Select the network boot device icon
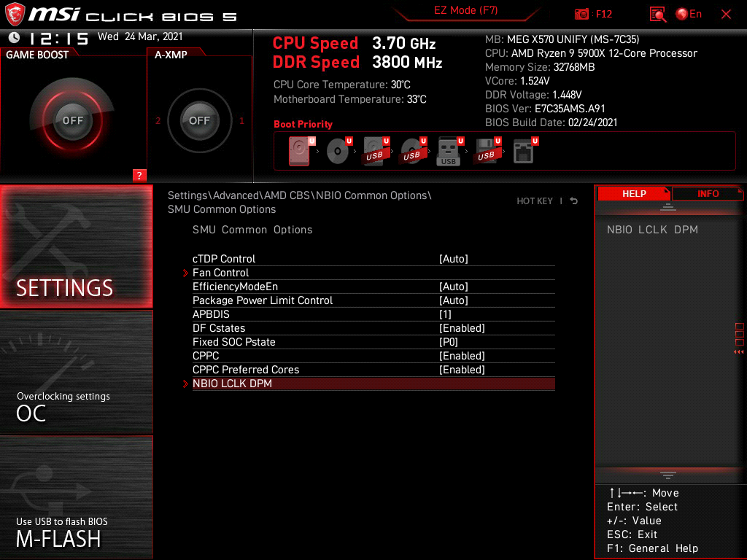Screen dimensions: 747x560 point(525,151)
